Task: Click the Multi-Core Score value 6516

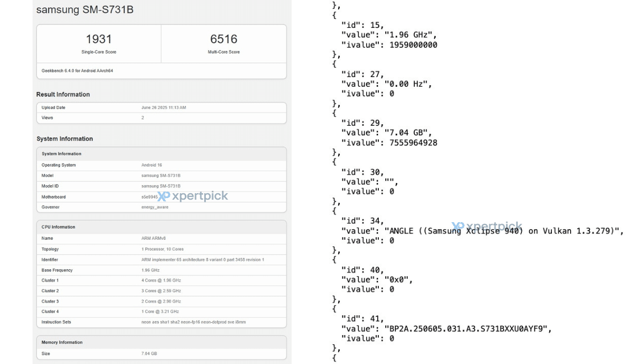Action: 223,39
